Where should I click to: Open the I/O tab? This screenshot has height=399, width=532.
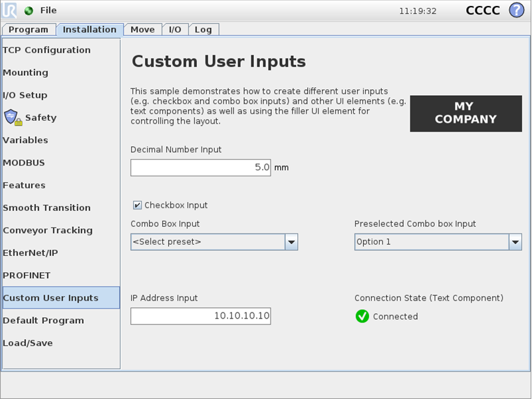coord(175,29)
